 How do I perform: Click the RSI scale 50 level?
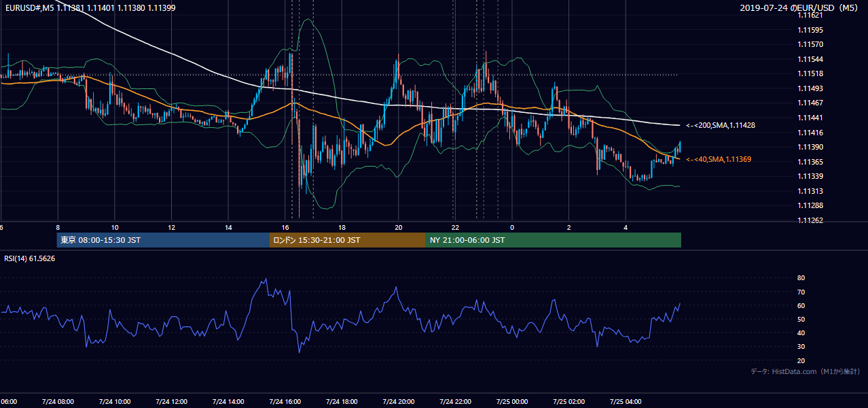point(801,319)
